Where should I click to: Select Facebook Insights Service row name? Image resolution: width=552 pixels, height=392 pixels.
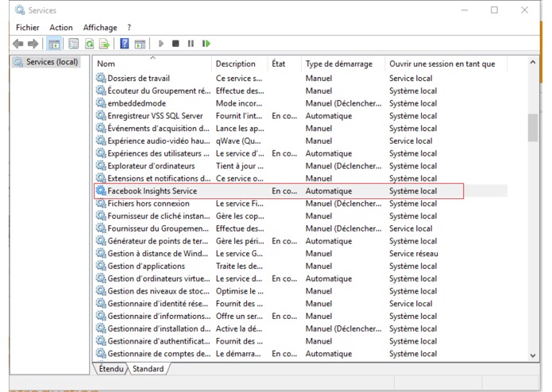[152, 191]
